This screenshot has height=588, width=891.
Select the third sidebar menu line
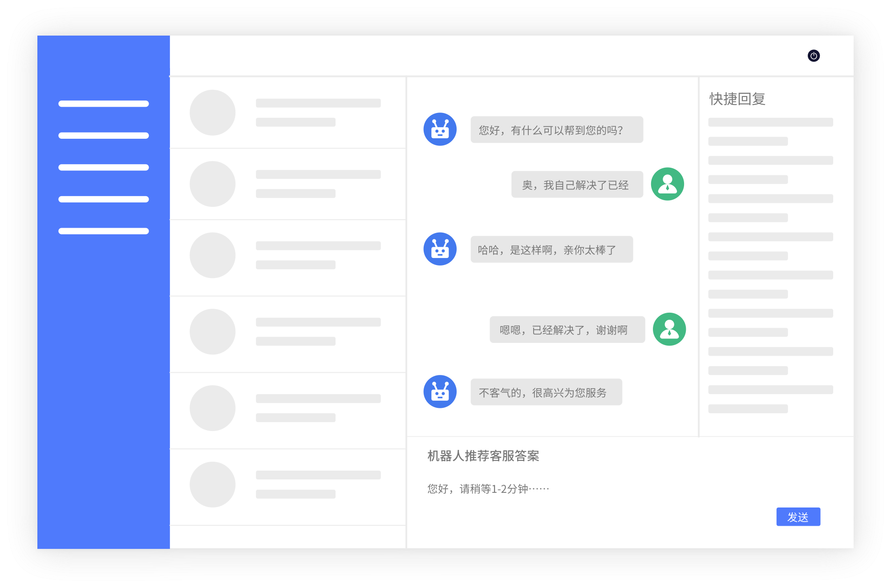pyautogui.click(x=103, y=167)
